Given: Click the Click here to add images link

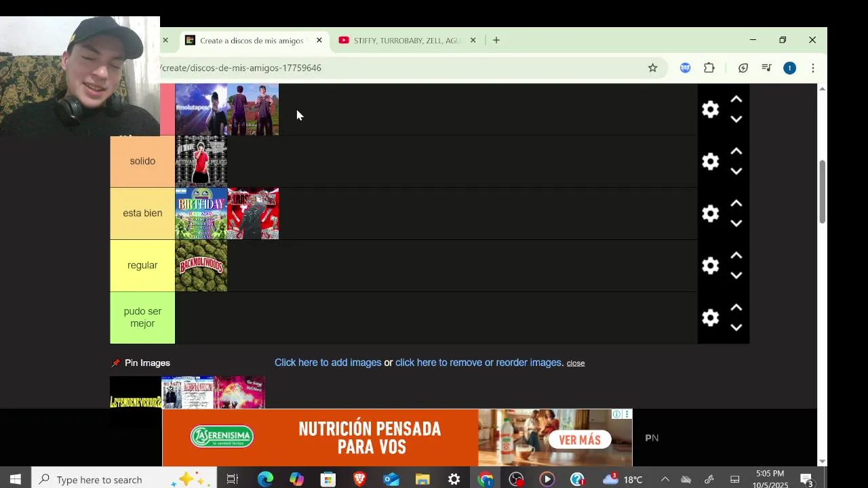Looking at the screenshot, I should (328, 363).
